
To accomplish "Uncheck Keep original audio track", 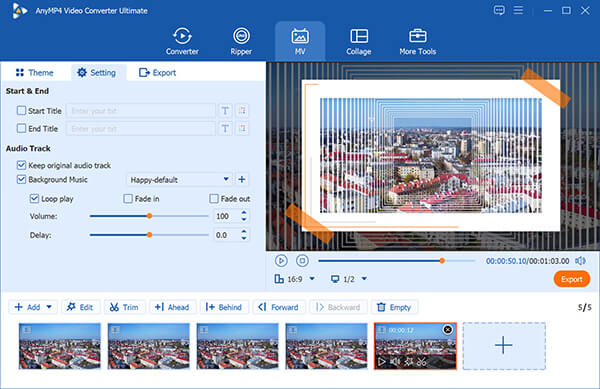I will pyautogui.click(x=21, y=165).
